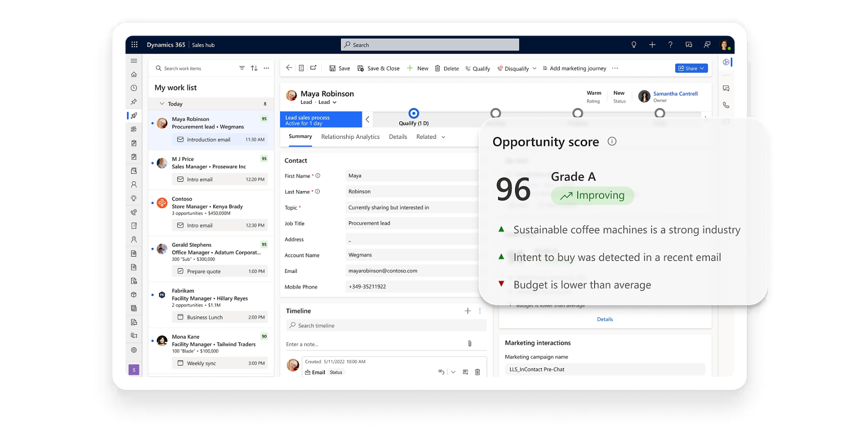Open the more options ellipsis in the work list
This screenshot has height=434, width=868.
(266, 68)
